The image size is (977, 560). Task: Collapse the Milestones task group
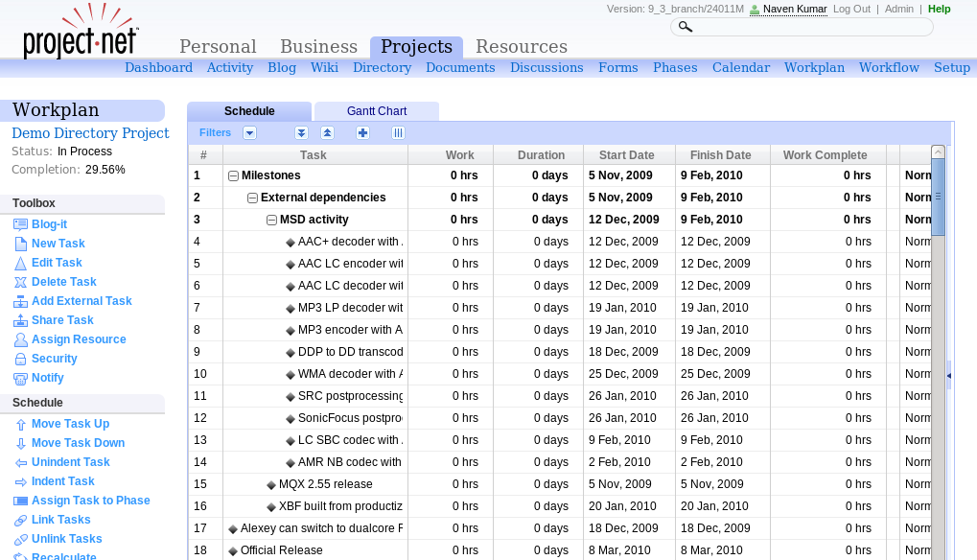click(x=233, y=175)
